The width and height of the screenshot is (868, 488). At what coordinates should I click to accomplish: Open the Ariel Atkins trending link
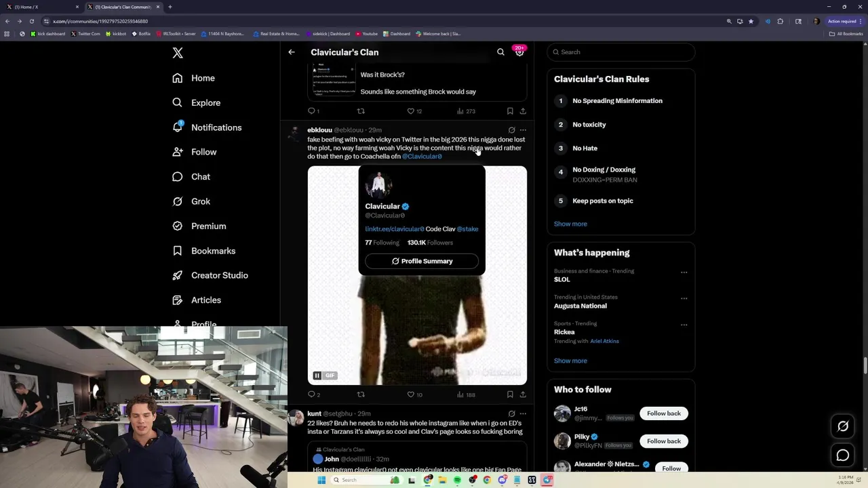tap(604, 341)
